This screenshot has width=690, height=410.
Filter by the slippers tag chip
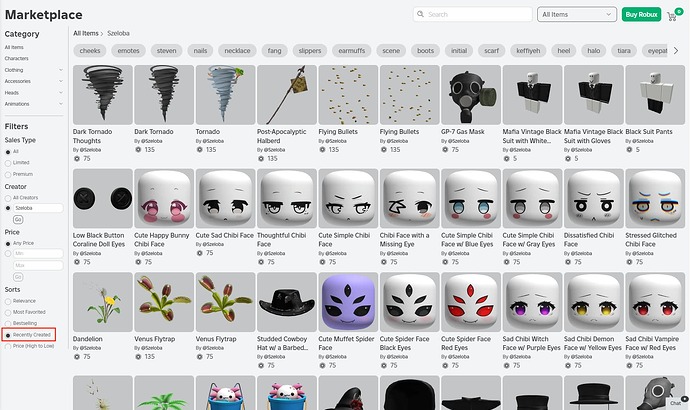click(x=310, y=51)
